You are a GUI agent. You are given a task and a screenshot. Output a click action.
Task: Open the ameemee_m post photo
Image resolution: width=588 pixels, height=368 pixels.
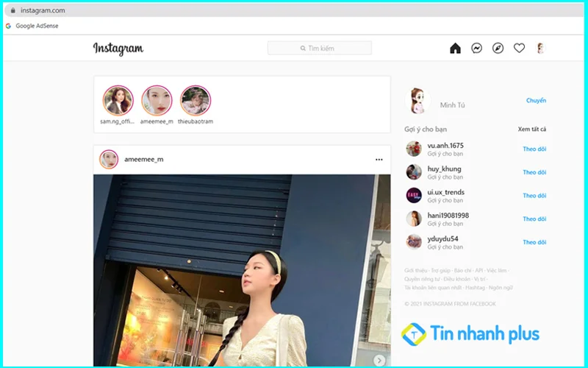click(x=242, y=270)
